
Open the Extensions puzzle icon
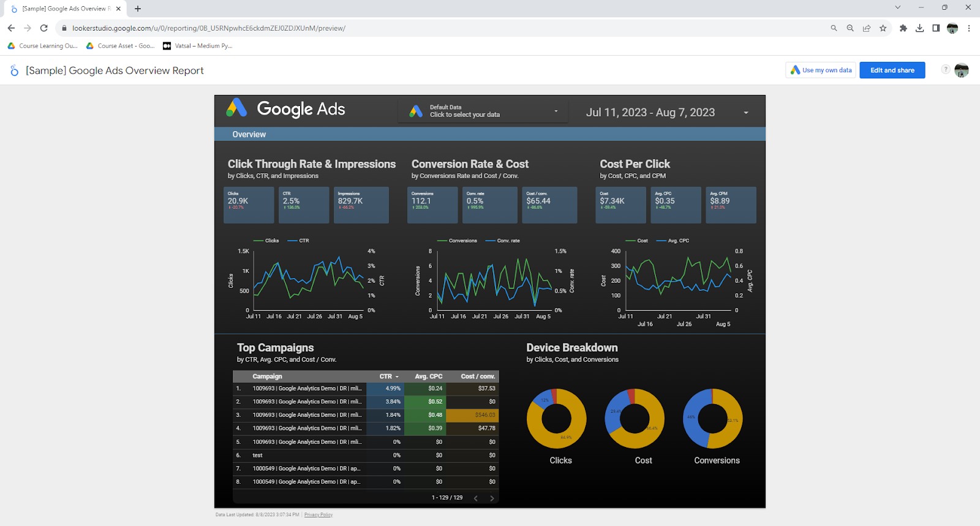point(903,28)
